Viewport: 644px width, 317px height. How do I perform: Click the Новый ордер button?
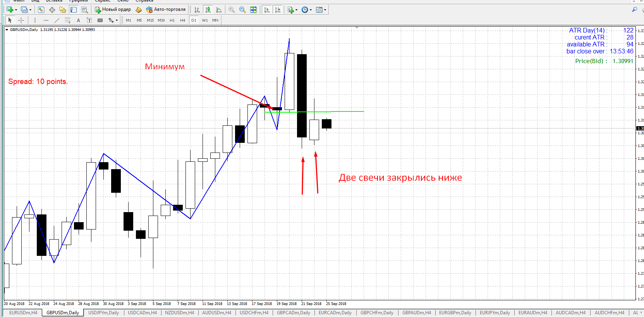click(113, 10)
